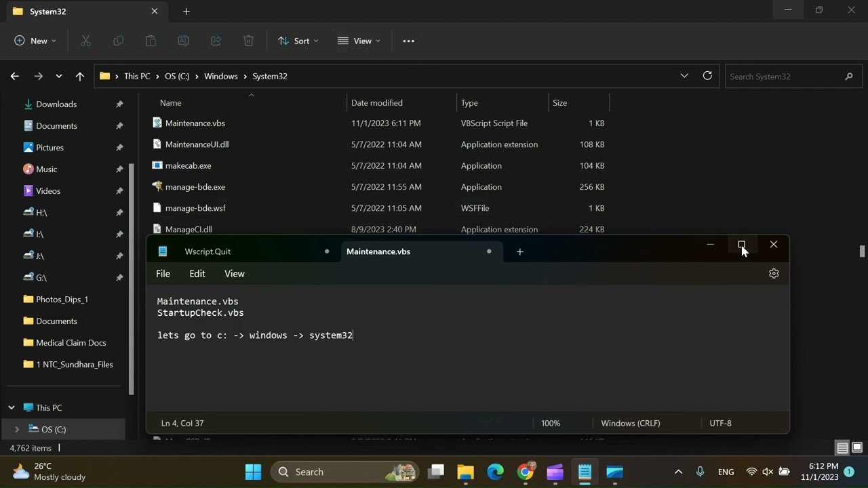Image resolution: width=868 pixels, height=488 pixels.
Task: Go back with the Explorer back arrow
Action: 15,76
